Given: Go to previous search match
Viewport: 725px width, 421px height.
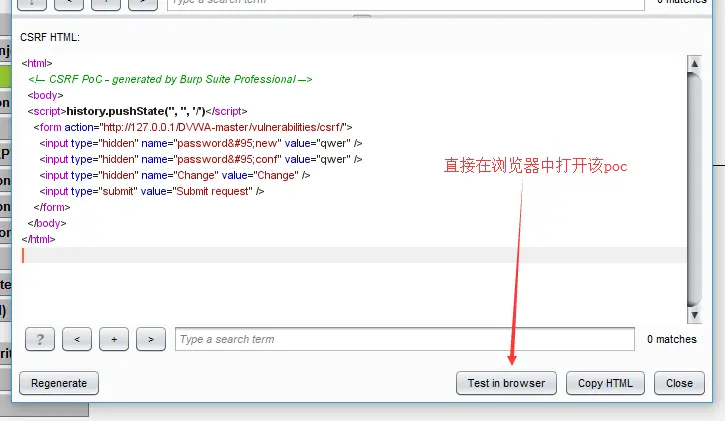Looking at the screenshot, I should pyautogui.click(x=77, y=339).
